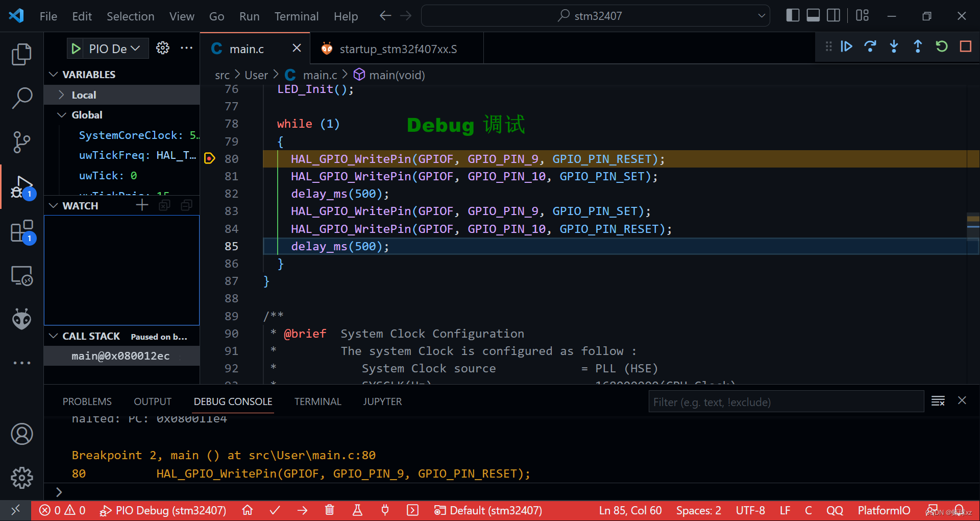Switch to the startup_stm32f407xx.S tab
This screenshot has width=980, height=521.
397,49
